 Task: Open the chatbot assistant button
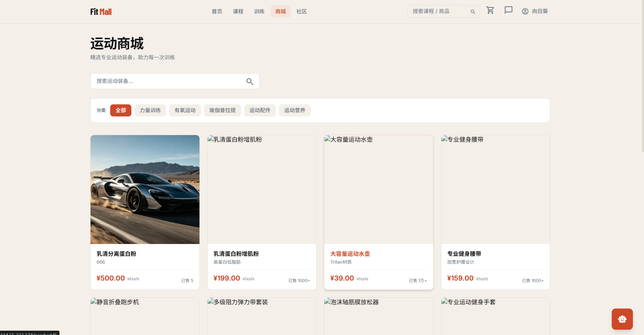(x=622, y=319)
